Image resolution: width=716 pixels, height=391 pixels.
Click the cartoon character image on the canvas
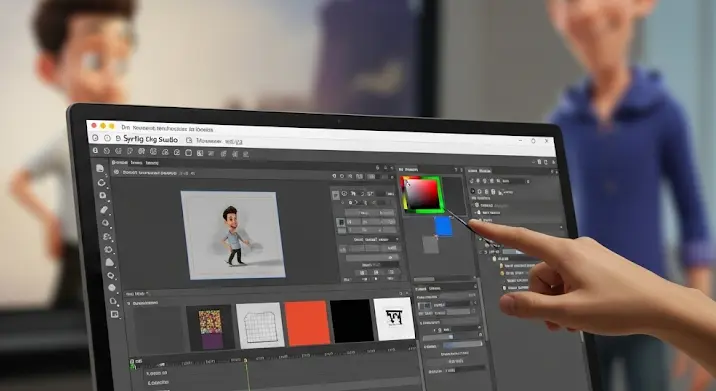(x=234, y=236)
